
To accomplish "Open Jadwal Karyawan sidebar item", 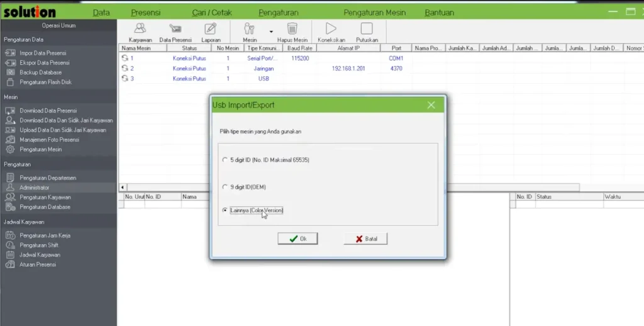I will (40, 255).
